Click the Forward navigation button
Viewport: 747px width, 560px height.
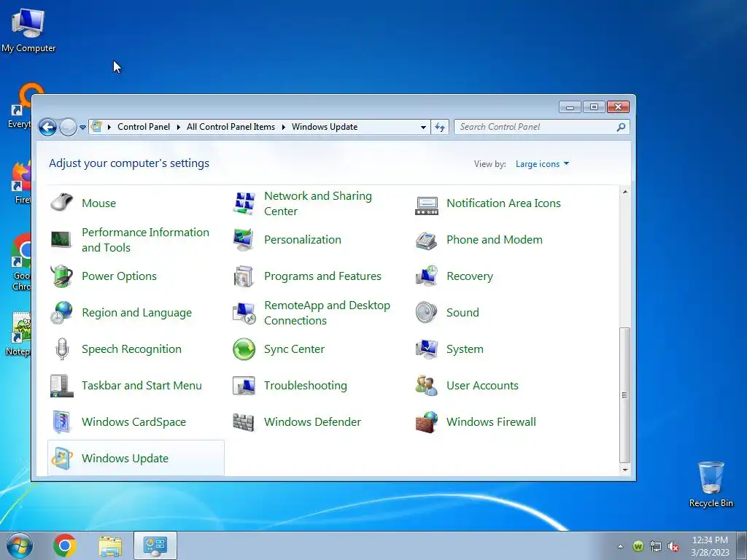click(x=68, y=127)
